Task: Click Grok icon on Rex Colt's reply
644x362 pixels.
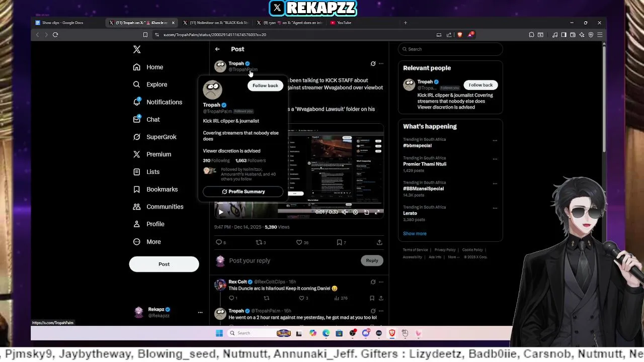Action: coord(373,282)
